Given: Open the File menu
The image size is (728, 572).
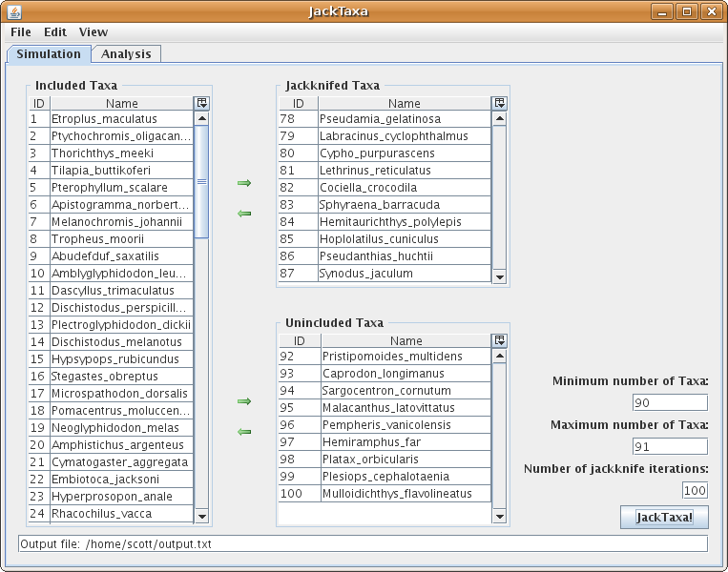Looking at the screenshot, I should (x=21, y=32).
